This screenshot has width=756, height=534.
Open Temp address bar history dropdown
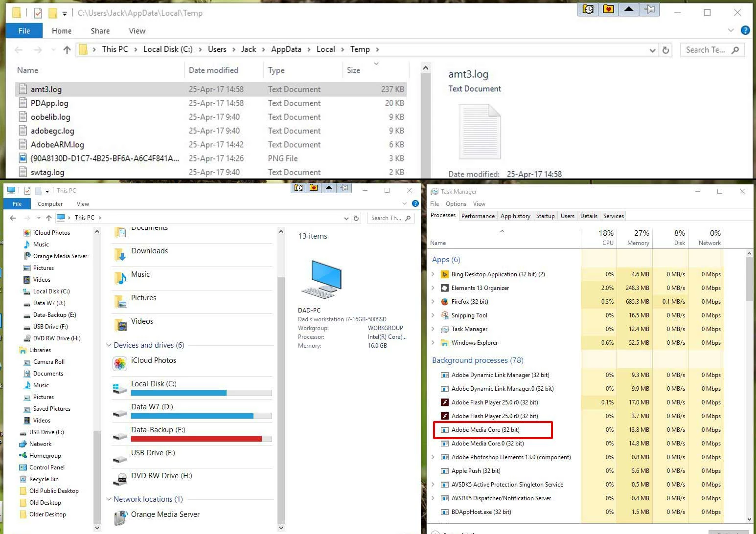click(652, 50)
